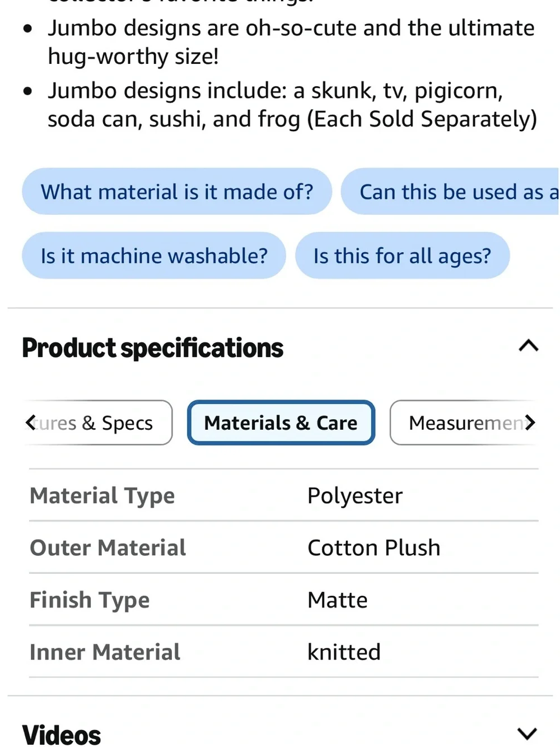
Task: Tap the Inner Material row label
Action: click(x=105, y=652)
